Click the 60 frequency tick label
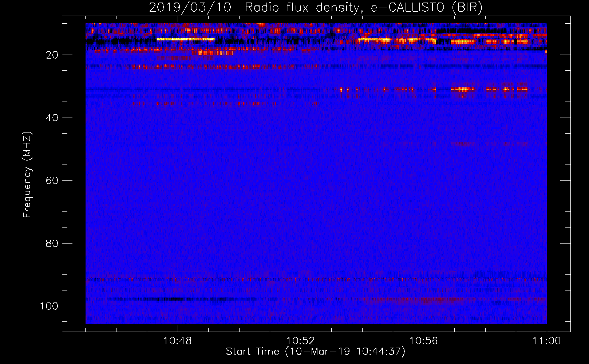 coord(52,181)
